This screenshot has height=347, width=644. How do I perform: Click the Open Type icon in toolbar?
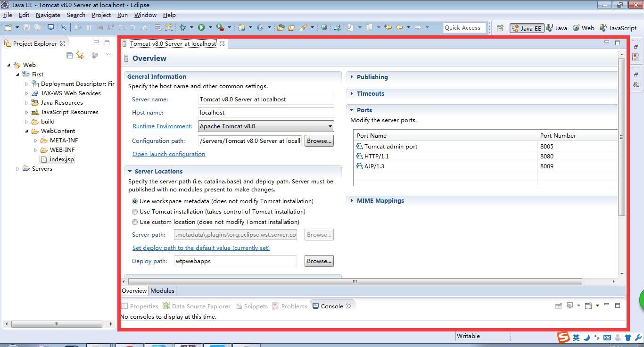281,28
